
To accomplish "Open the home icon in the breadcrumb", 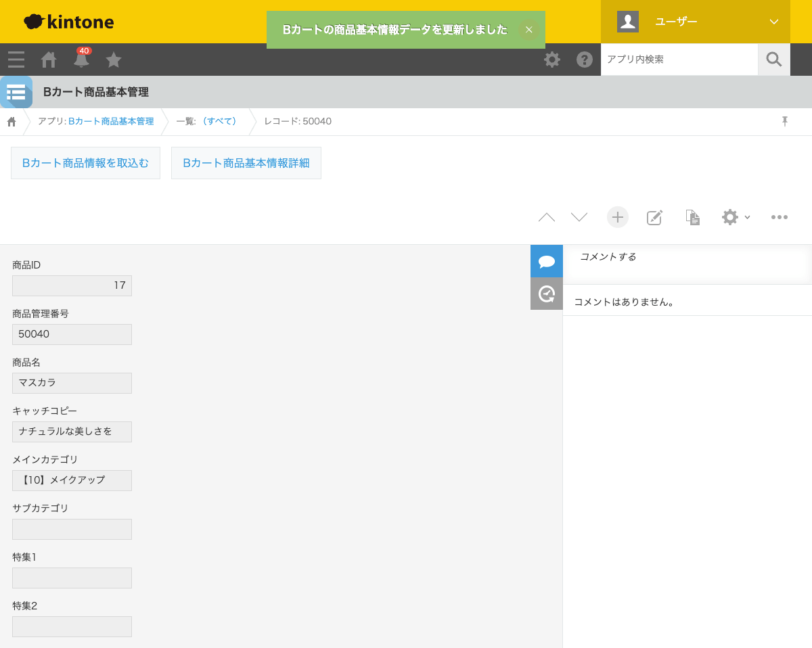I will pos(11,121).
